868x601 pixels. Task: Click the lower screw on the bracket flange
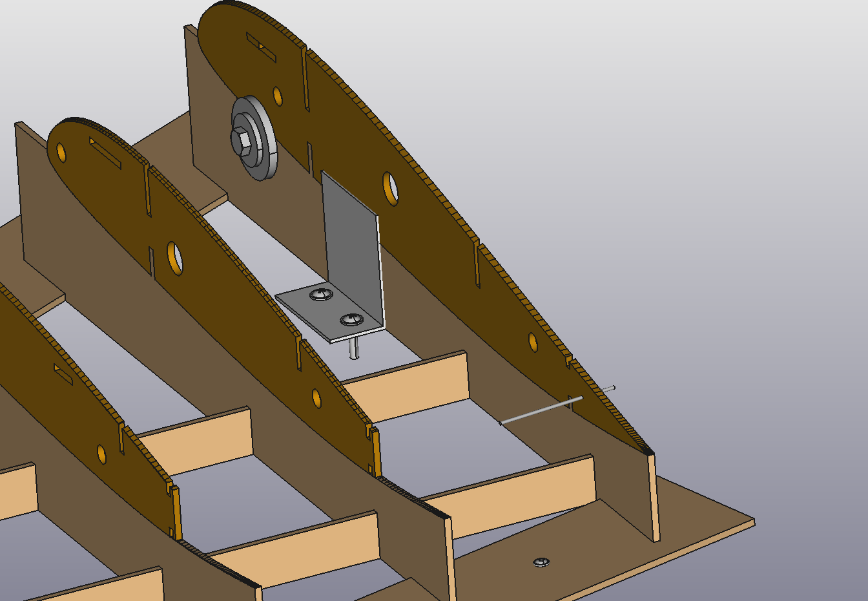click(351, 319)
